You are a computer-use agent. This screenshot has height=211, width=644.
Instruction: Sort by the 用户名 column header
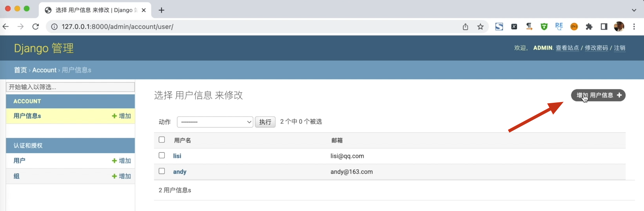click(x=182, y=140)
